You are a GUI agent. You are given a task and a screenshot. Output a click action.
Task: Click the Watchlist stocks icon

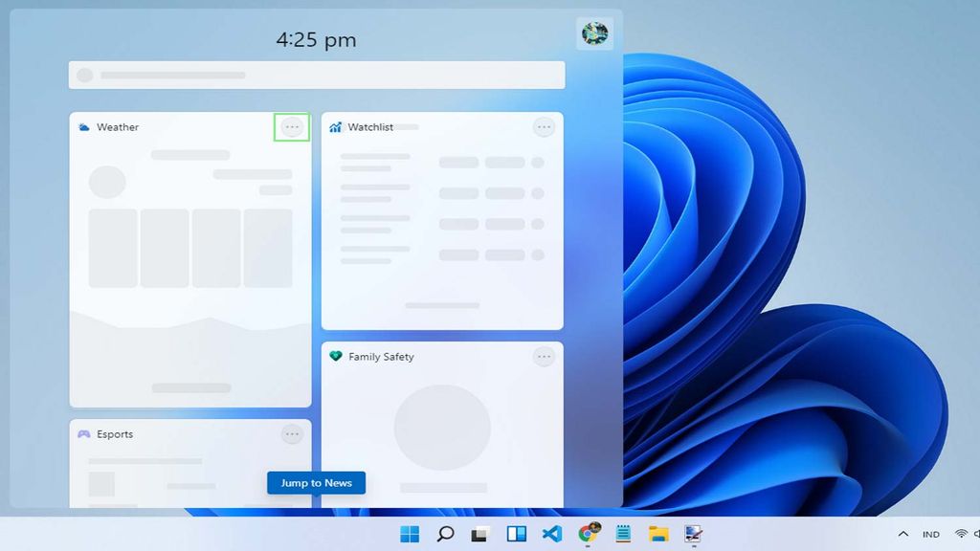tap(336, 126)
